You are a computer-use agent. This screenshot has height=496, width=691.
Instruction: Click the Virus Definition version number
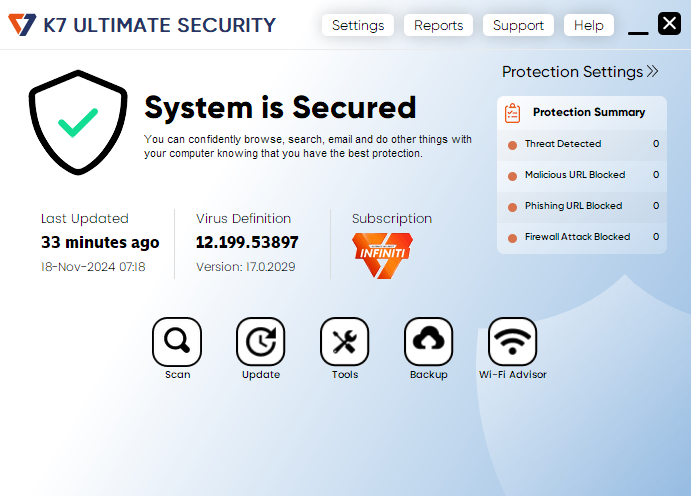(247, 242)
